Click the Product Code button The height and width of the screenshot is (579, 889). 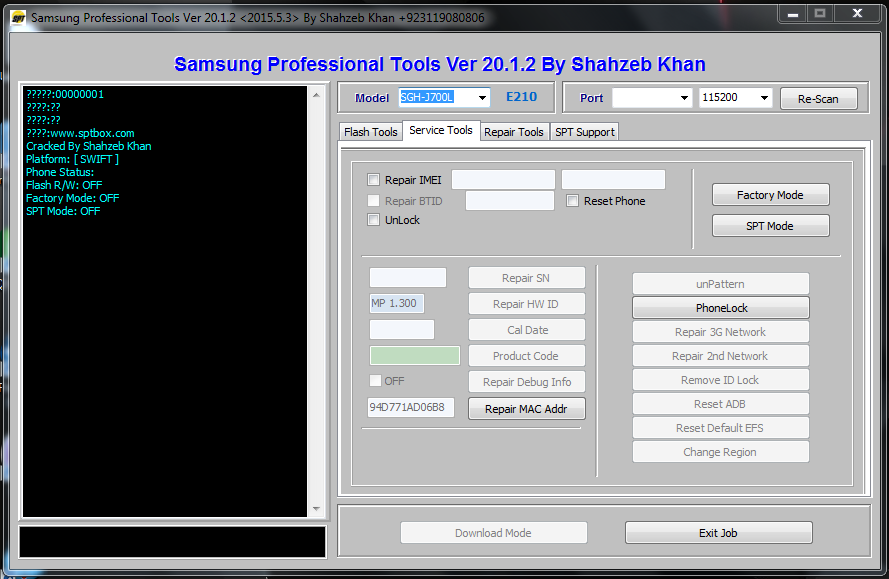pyautogui.click(x=526, y=356)
